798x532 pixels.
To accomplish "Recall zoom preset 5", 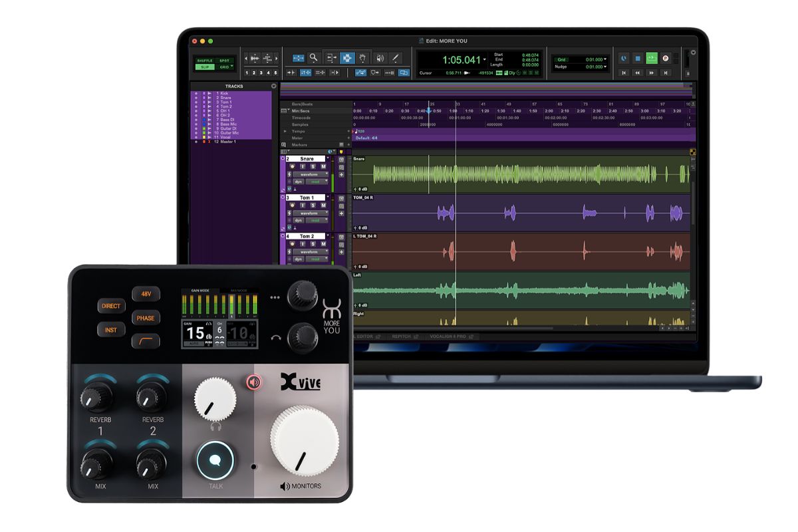I will tap(276, 72).
